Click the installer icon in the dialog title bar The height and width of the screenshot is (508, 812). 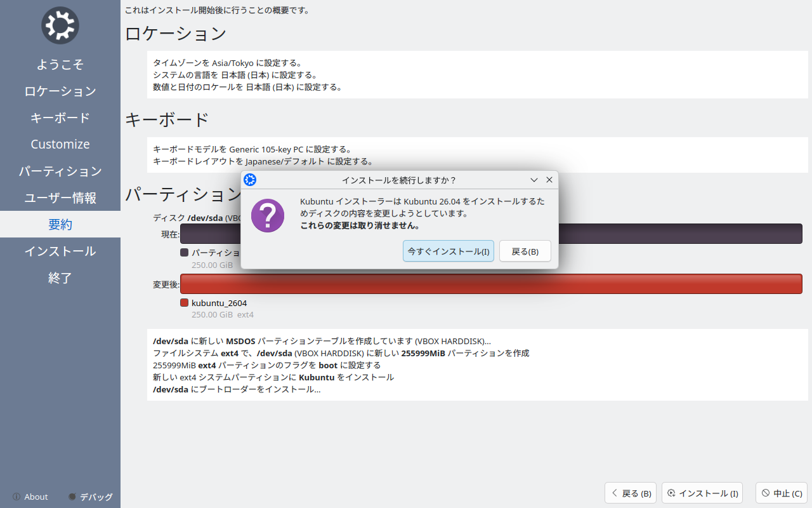250,180
